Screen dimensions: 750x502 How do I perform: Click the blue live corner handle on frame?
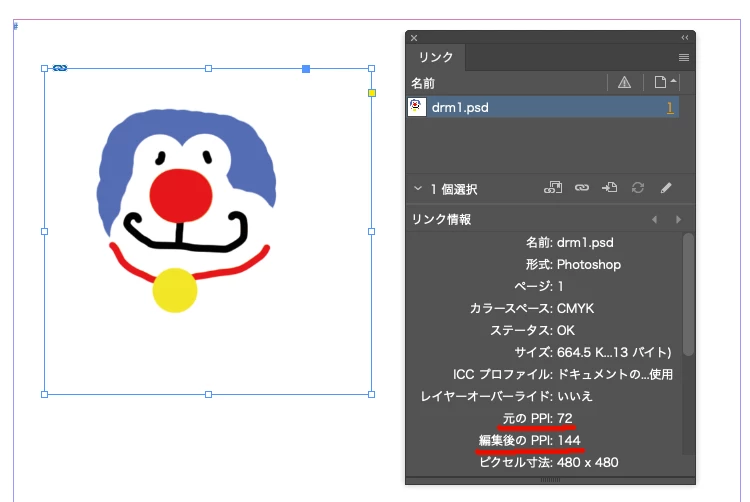click(x=306, y=69)
